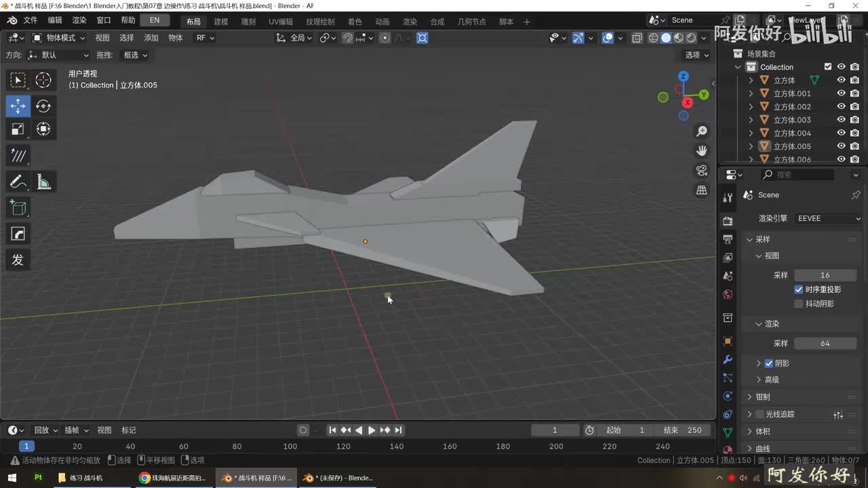Expand the 钳制 panel

tap(802, 396)
